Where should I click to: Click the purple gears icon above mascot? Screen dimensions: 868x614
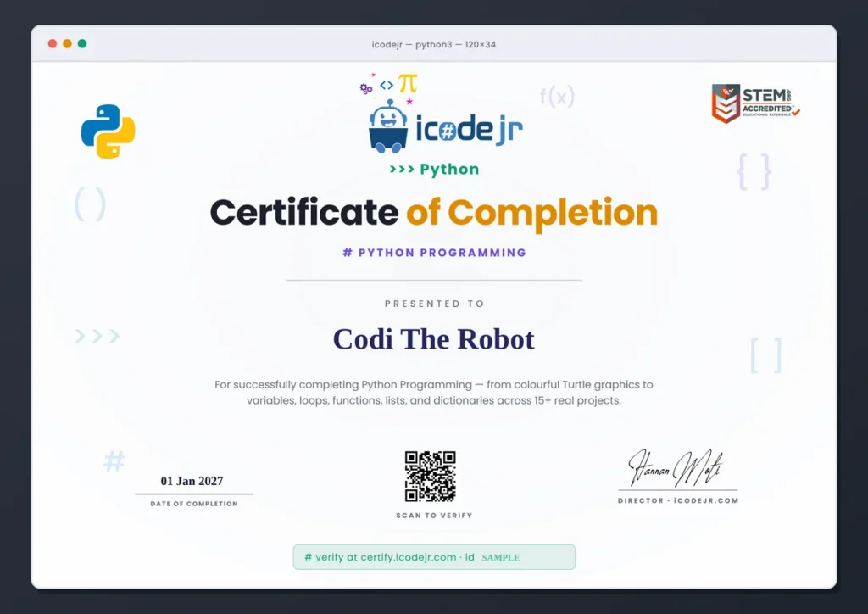(x=366, y=88)
